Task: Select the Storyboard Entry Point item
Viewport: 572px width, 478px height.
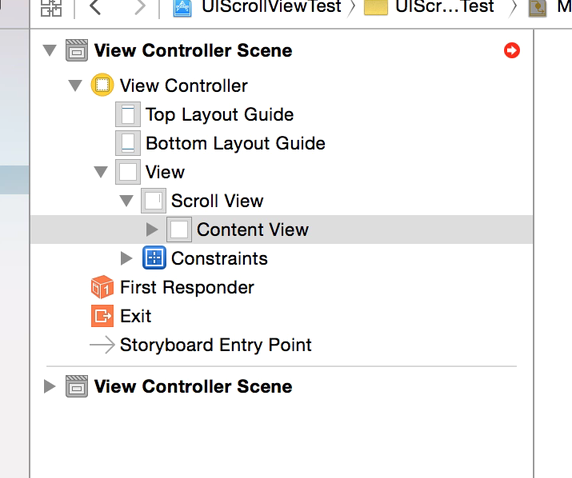Action: click(x=201, y=345)
